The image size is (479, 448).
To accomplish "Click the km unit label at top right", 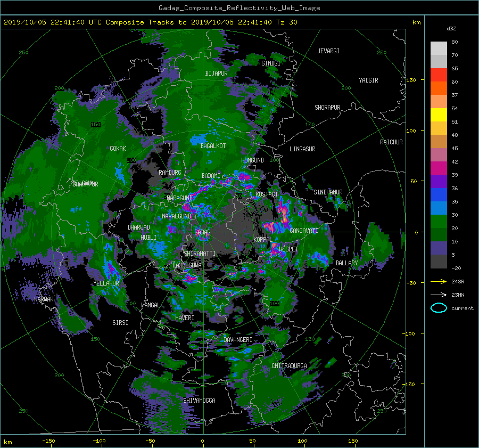I will coord(416,22).
